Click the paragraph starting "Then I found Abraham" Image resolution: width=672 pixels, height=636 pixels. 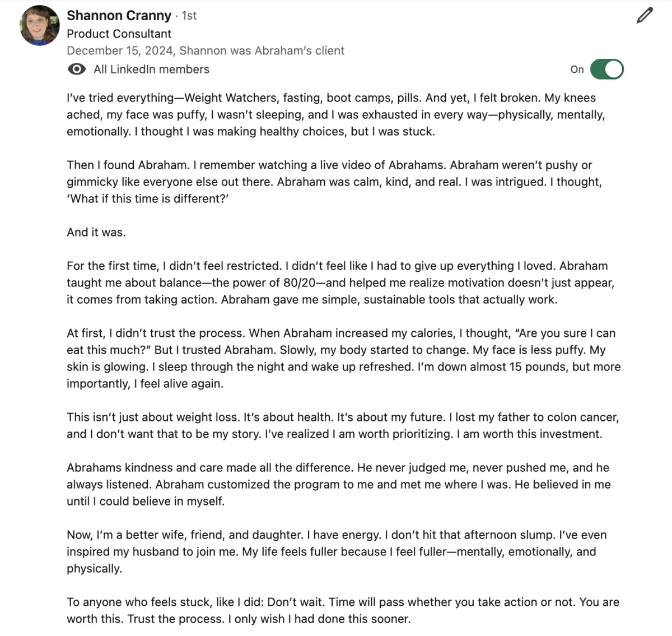click(x=334, y=182)
